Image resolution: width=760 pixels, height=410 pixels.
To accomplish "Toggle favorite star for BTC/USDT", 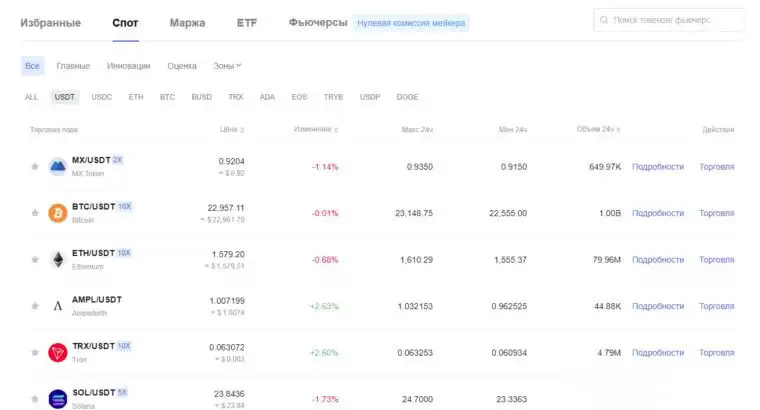I will click(35, 213).
